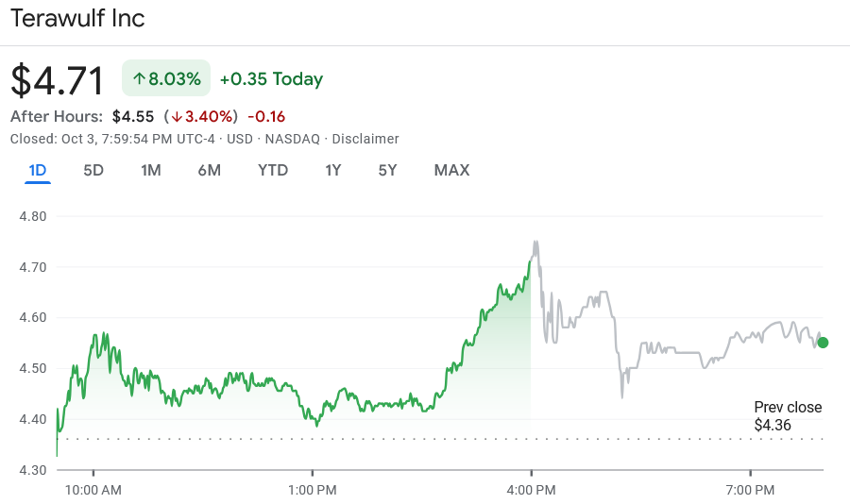Click the chart peak near 4:00 PM

pyautogui.click(x=535, y=244)
